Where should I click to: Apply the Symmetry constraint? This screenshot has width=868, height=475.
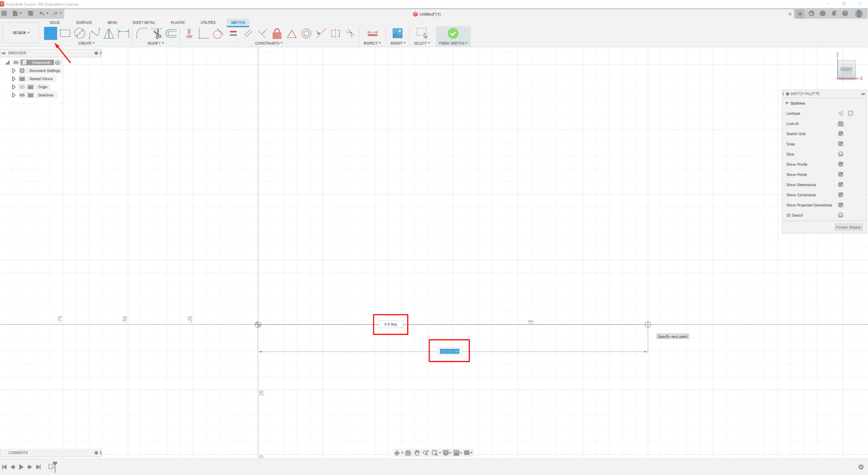tap(335, 33)
